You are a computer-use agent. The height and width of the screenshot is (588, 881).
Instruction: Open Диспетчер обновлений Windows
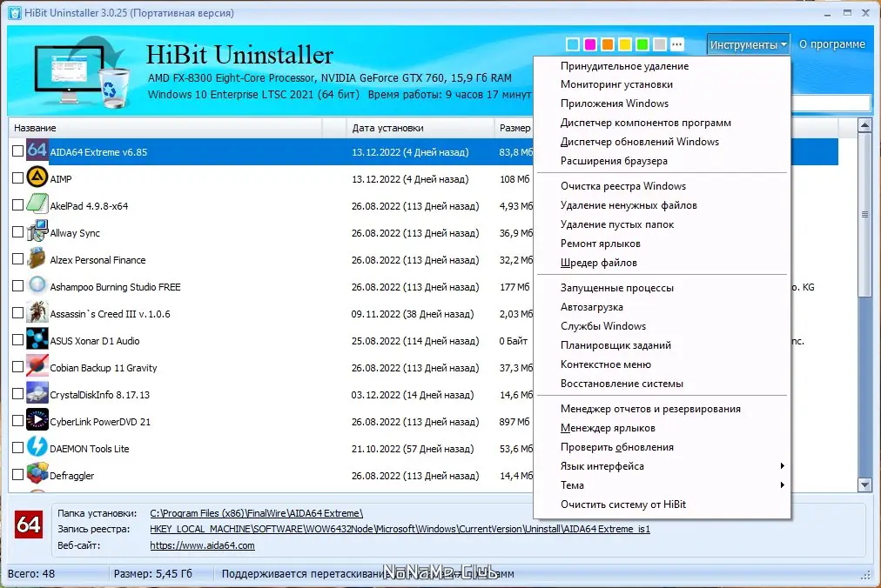pos(662,142)
